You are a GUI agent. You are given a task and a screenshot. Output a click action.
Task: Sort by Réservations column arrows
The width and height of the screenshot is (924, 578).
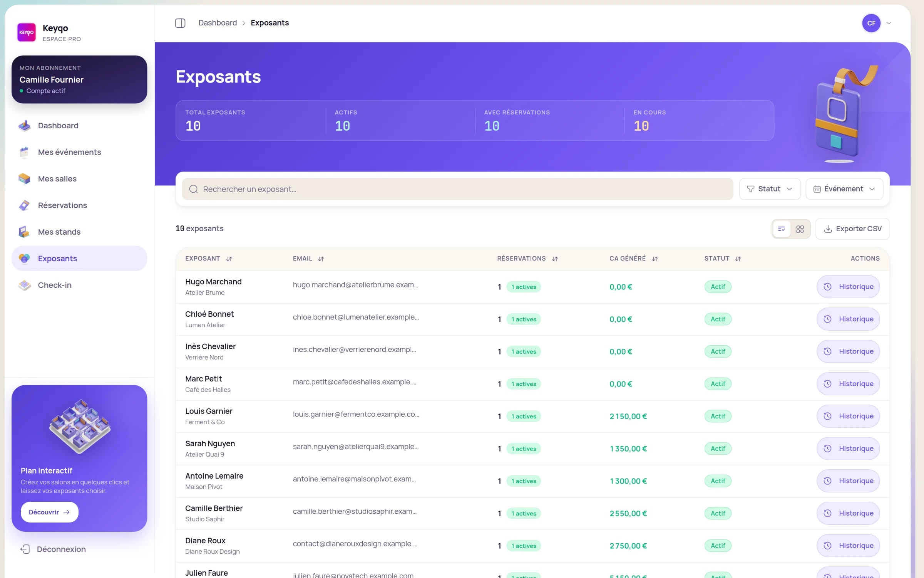[555, 259]
